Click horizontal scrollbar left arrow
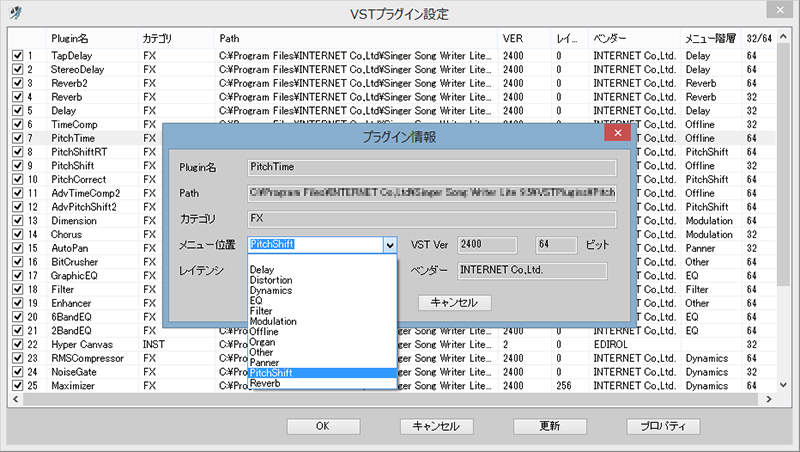 pos(15,399)
